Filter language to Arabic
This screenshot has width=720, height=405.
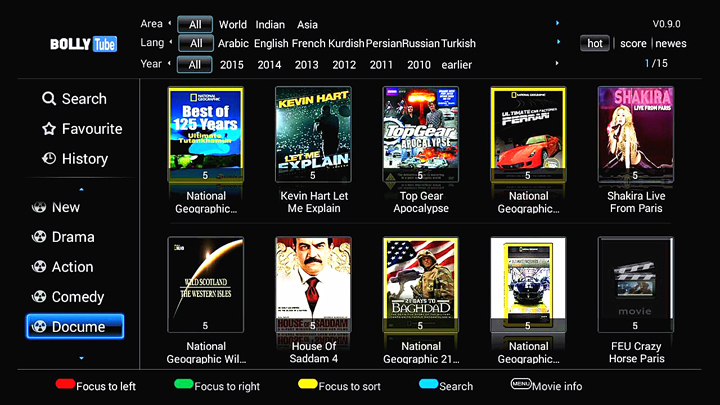tap(233, 43)
